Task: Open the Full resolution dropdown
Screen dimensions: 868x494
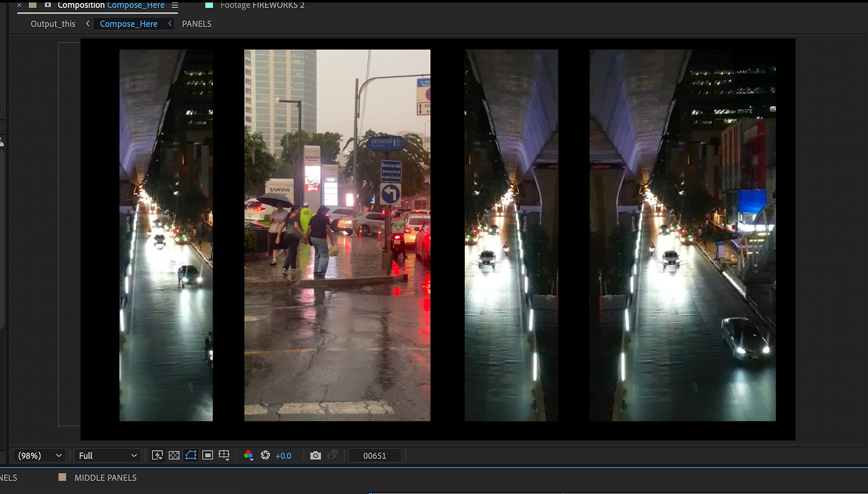Action: point(108,456)
